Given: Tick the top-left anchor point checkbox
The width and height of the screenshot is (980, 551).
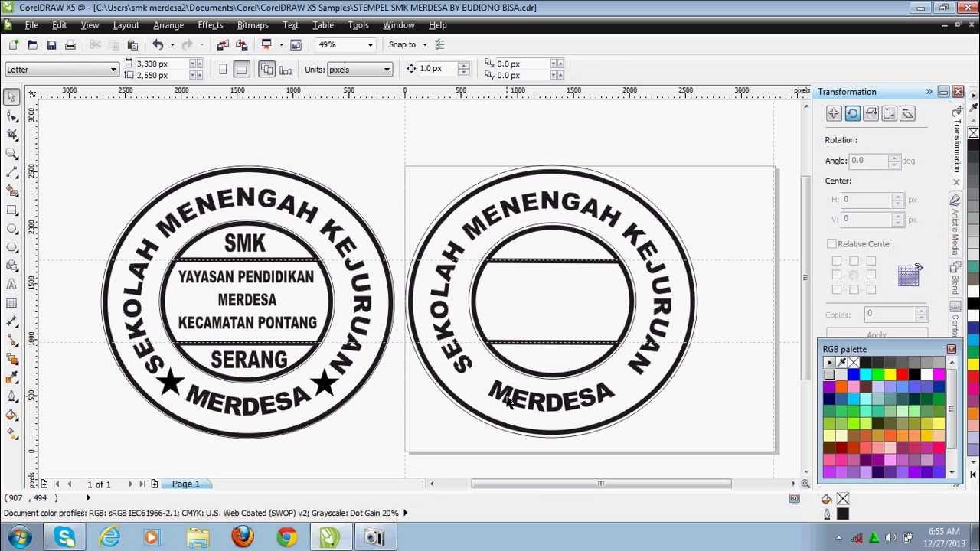Looking at the screenshot, I should tap(836, 261).
